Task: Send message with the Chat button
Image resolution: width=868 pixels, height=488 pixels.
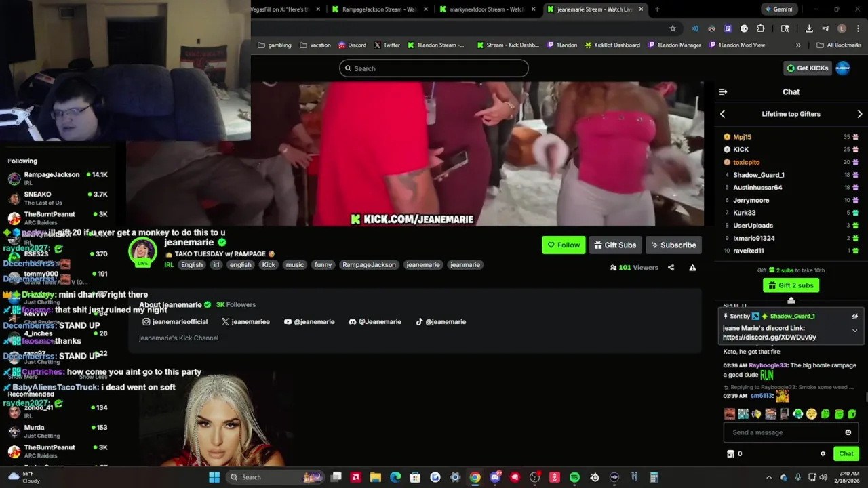Action: pos(846,454)
